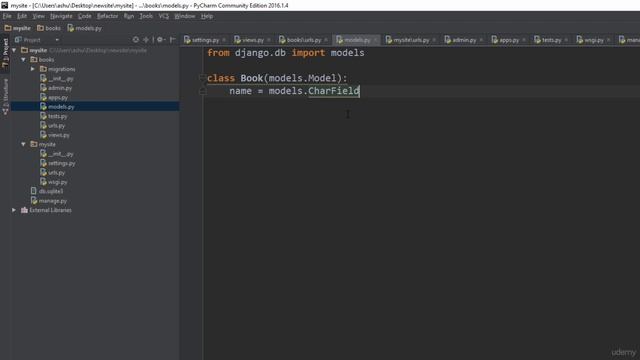Click the db.sqlite3 file icon

pyautogui.click(x=34, y=191)
